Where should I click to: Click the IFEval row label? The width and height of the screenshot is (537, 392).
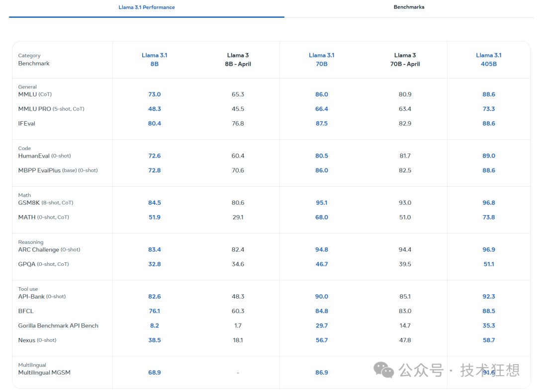(x=27, y=124)
